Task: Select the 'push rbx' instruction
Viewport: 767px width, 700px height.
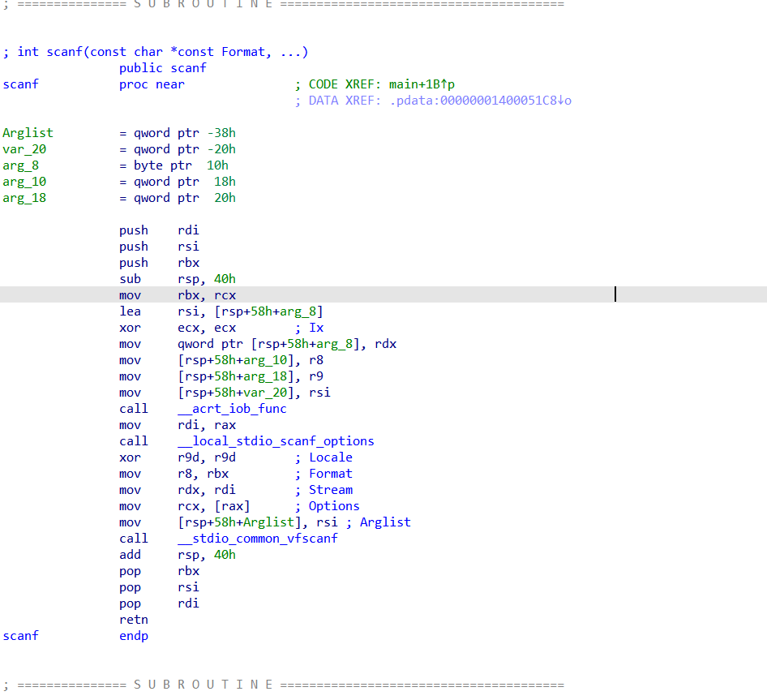Action: pyautogui.click(x=159, y=262)
